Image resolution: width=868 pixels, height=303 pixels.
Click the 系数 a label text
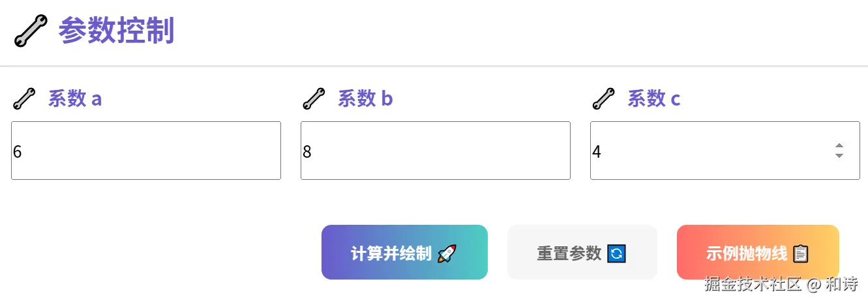(75, 99)
